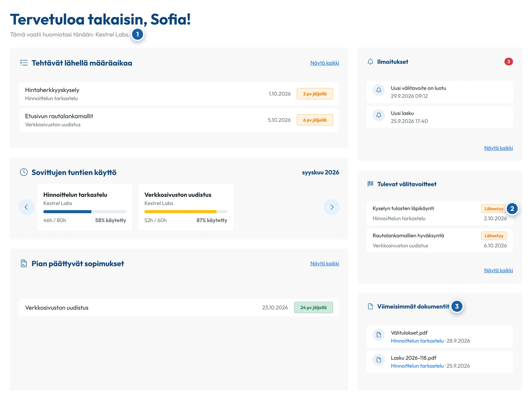Go to next hours usage cards
Viewport: 532px width, 399px height.
(332, 207)
